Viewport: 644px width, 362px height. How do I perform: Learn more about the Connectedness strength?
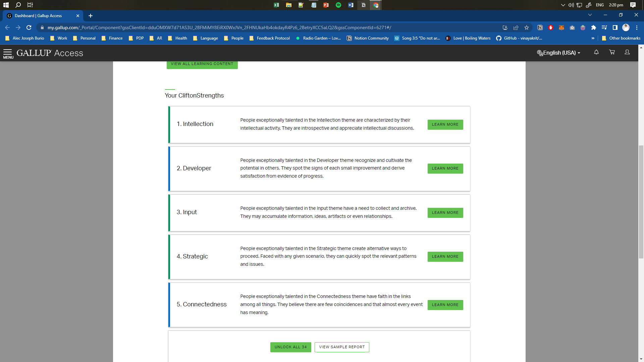click(445, 305)
